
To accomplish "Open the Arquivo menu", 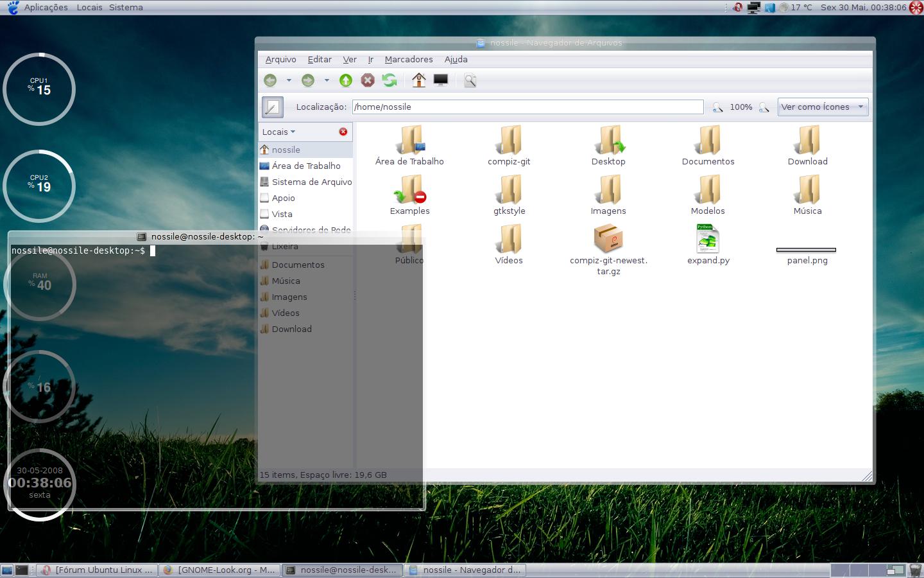I will point(281,59).
